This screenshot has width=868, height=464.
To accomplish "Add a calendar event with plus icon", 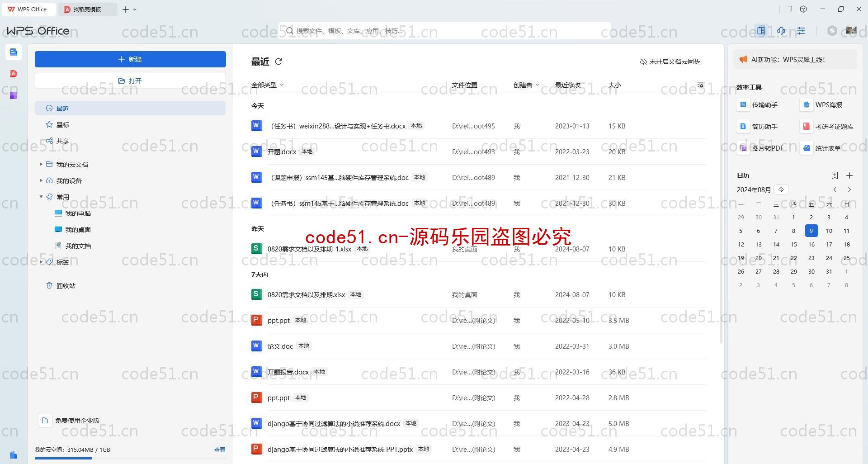I will pos(849,175).
